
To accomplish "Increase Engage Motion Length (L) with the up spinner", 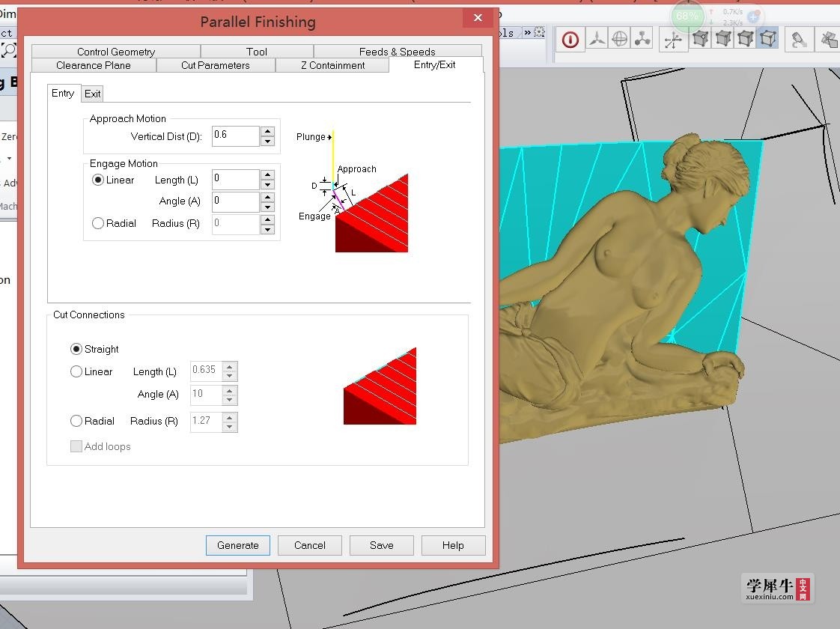I will [267, 174].
